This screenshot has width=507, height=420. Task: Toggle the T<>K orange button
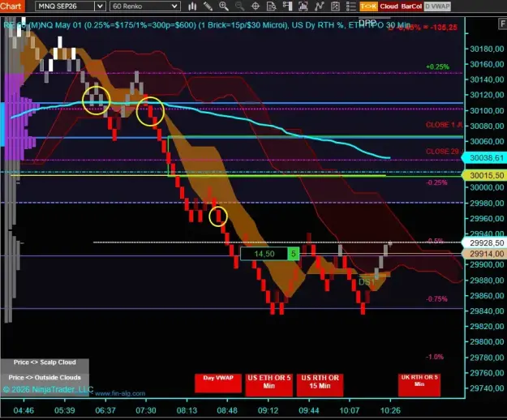point(368,6)
